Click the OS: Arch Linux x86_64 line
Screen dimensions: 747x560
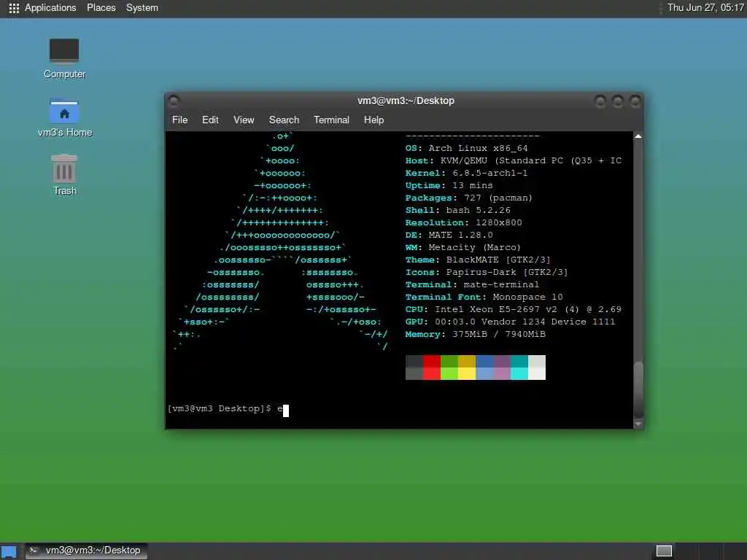[x=466, y=148]
